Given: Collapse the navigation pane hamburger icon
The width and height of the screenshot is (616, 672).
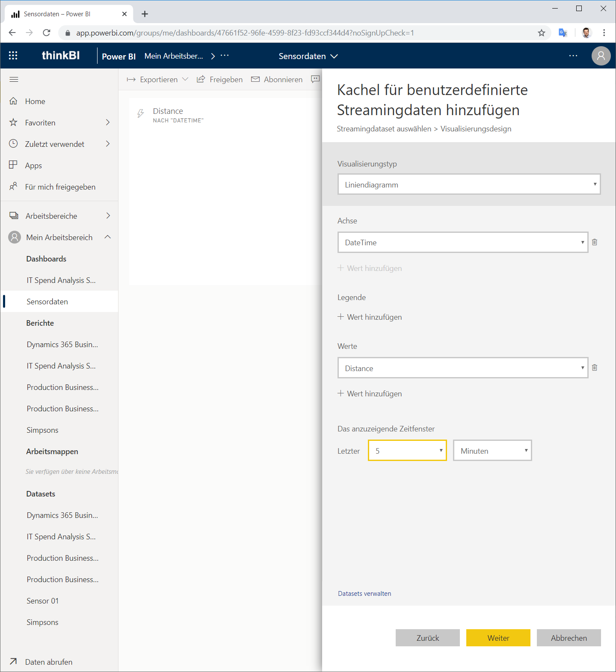Looking at the screenshot, I should tap(14, 79).
